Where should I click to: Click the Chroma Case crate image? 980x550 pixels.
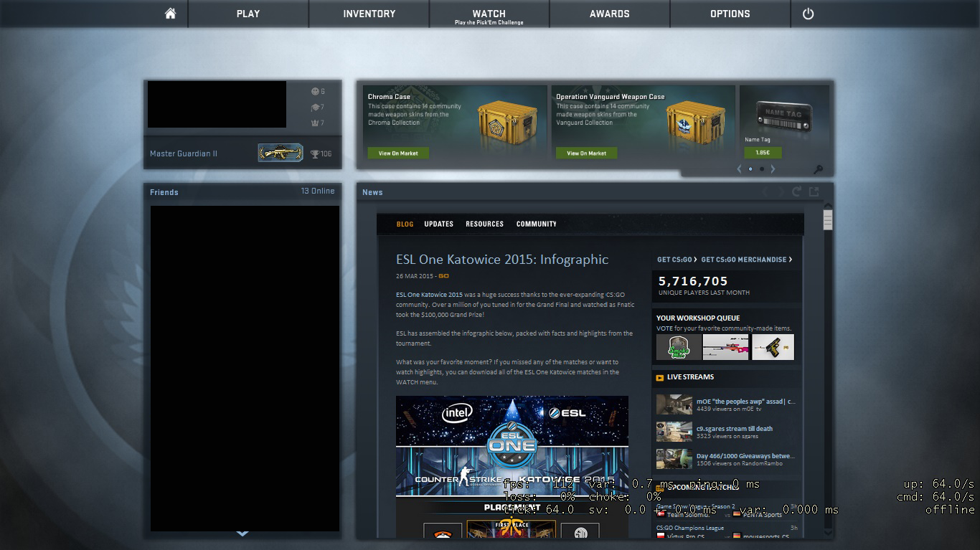pyautogui.click(x=506, y=122)
